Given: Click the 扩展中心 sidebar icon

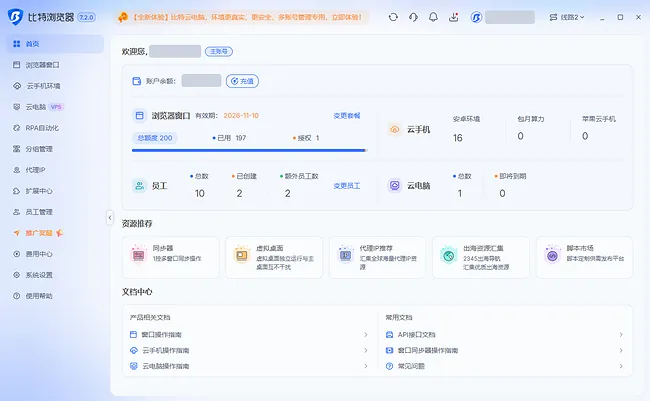Looking at the screenshot, I should tap(17, 191).
